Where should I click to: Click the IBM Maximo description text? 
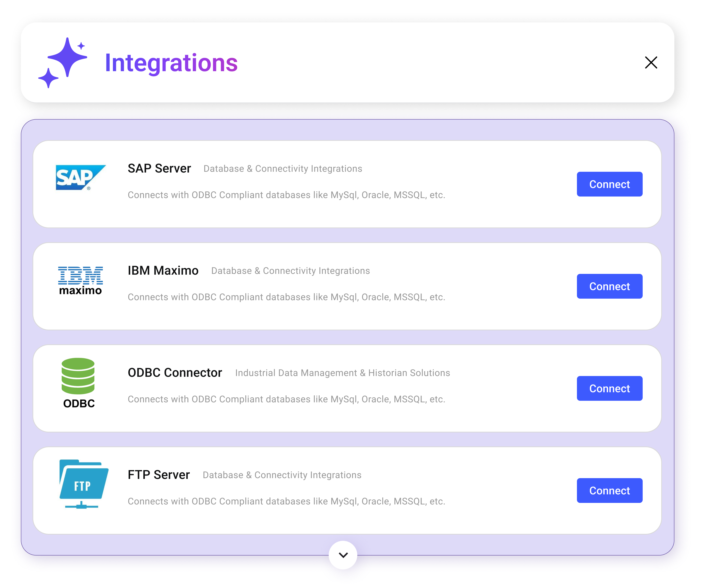click(287, 297)
